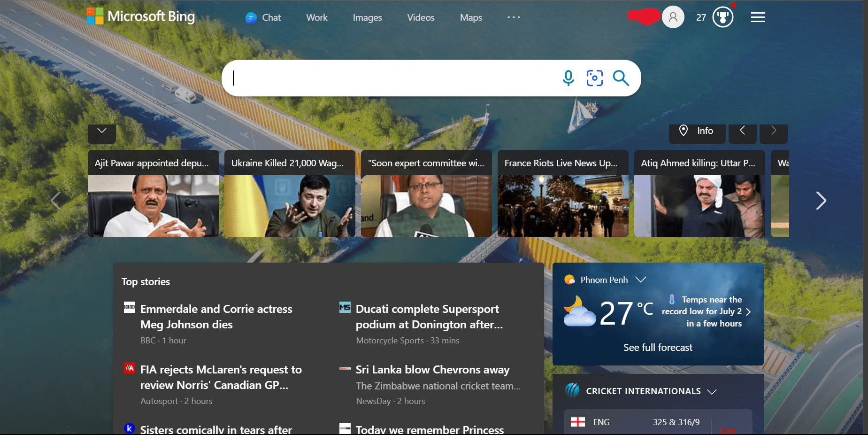This screenshot has height=435, width=868.
Task: Open the Ajit Pawar appointed deputy news card
Action: pos(153,194)
